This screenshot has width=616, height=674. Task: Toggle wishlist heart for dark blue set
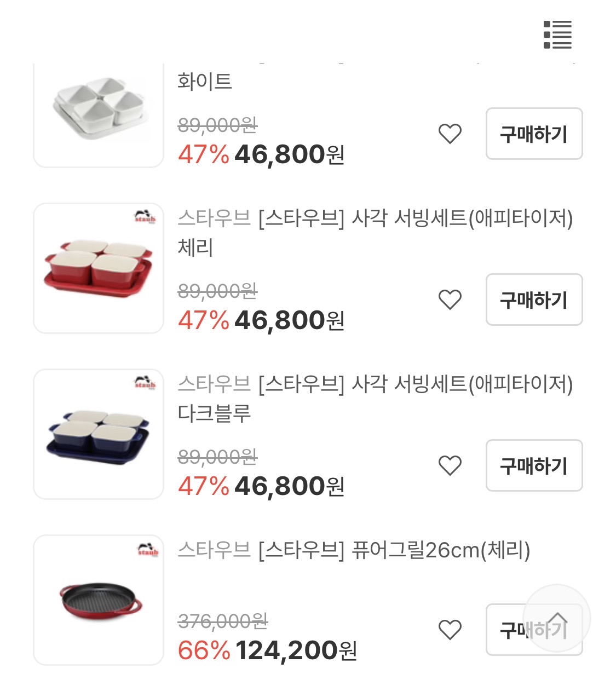[x=450, y=465]
